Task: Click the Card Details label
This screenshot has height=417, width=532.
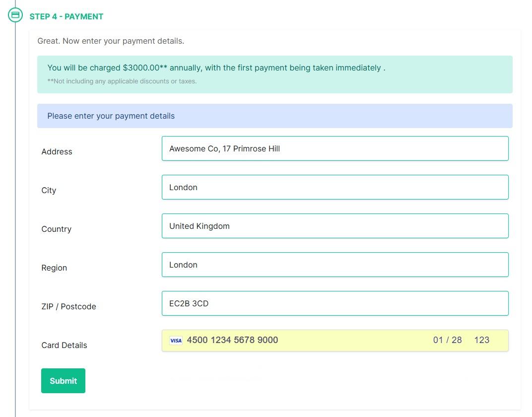Action: (64, 345)
